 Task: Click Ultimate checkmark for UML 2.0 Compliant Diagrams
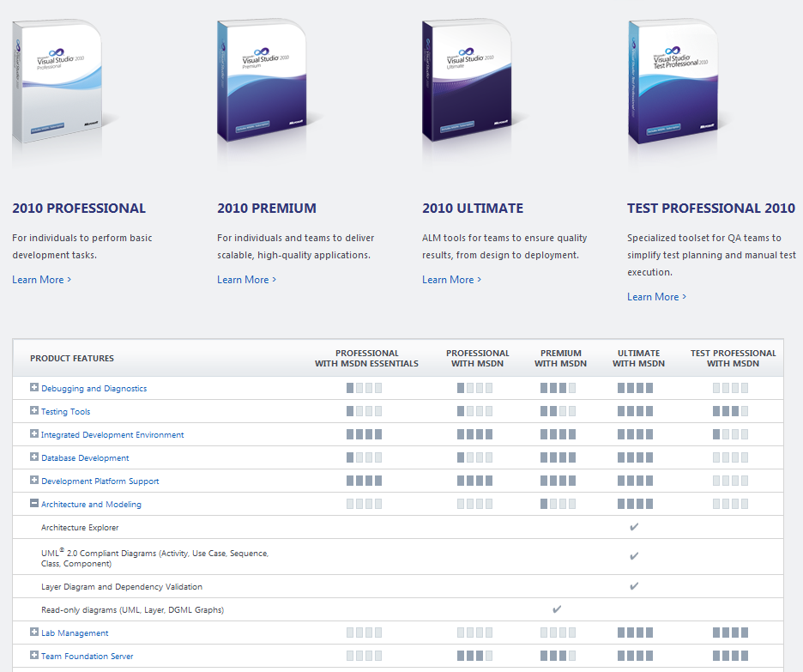(634, 556)
